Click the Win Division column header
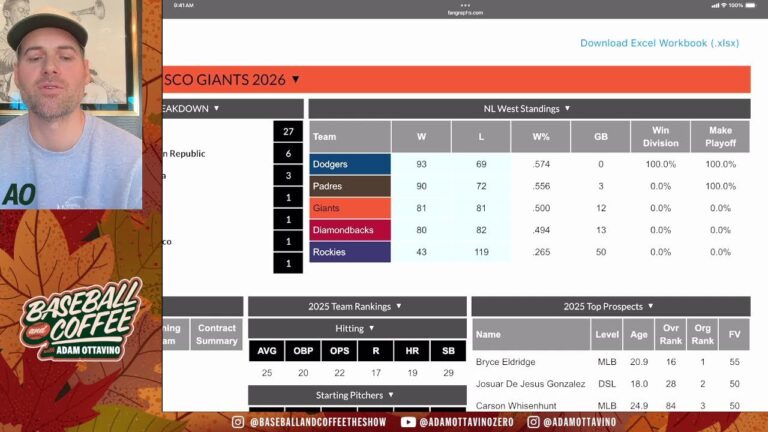Screen dimensions: 768x432 [660, 137]
